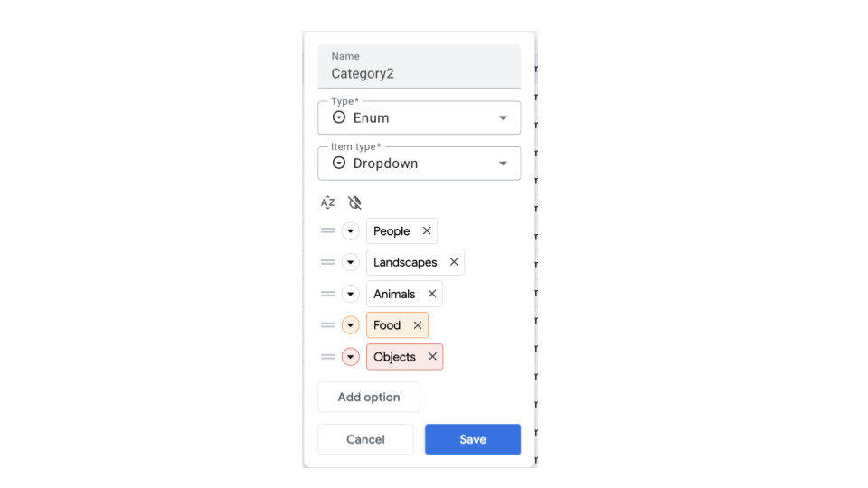Remove the Landscapes option
This screenshot has width=868, height=488.
pyautogui.click(x=454, y=262)
